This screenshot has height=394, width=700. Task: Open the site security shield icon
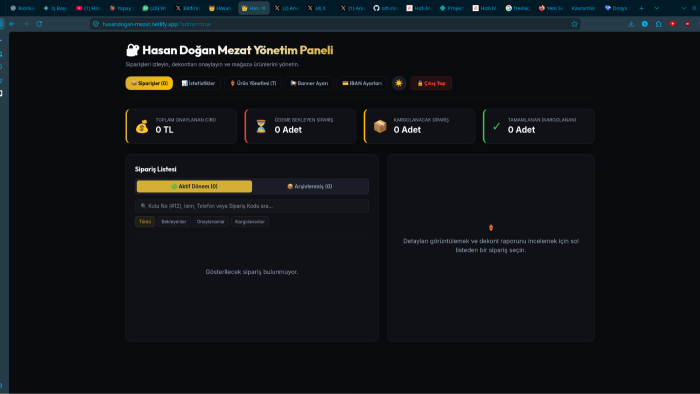[96, 24]
